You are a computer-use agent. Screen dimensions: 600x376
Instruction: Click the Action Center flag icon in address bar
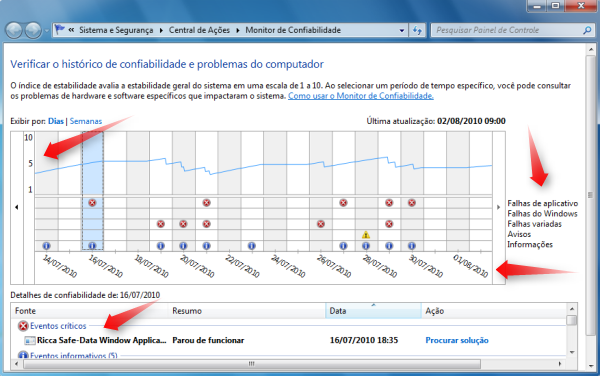59,29
